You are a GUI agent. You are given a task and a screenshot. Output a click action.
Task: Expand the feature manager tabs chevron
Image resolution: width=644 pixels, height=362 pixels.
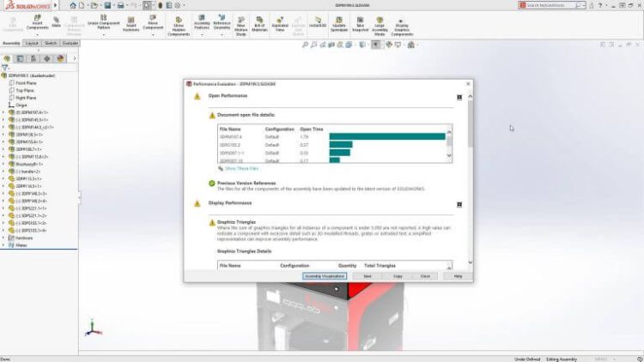[x=75, y=58]
